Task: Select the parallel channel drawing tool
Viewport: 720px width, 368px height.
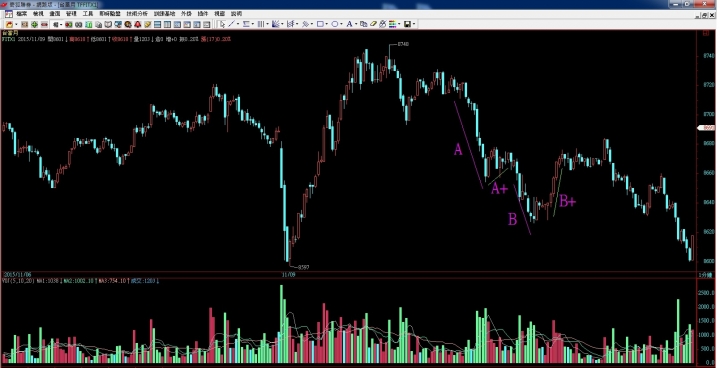Action: pos(305,24)
